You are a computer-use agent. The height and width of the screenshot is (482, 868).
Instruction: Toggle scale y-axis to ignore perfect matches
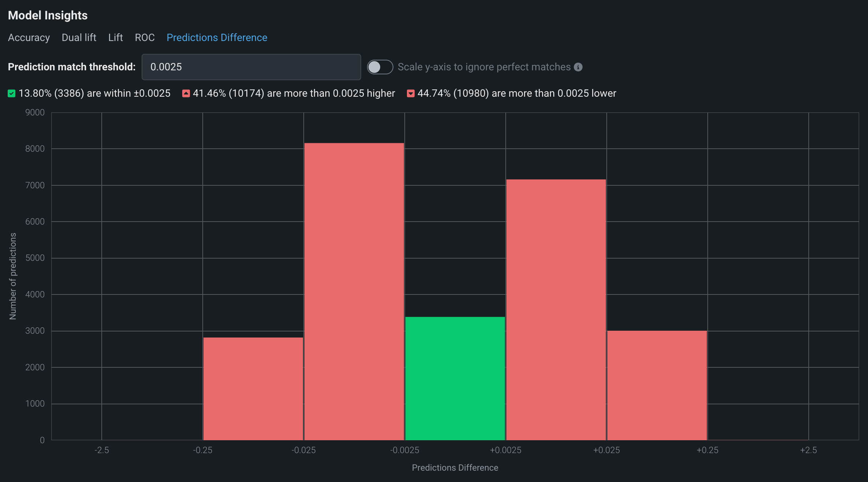coord(380,67)
